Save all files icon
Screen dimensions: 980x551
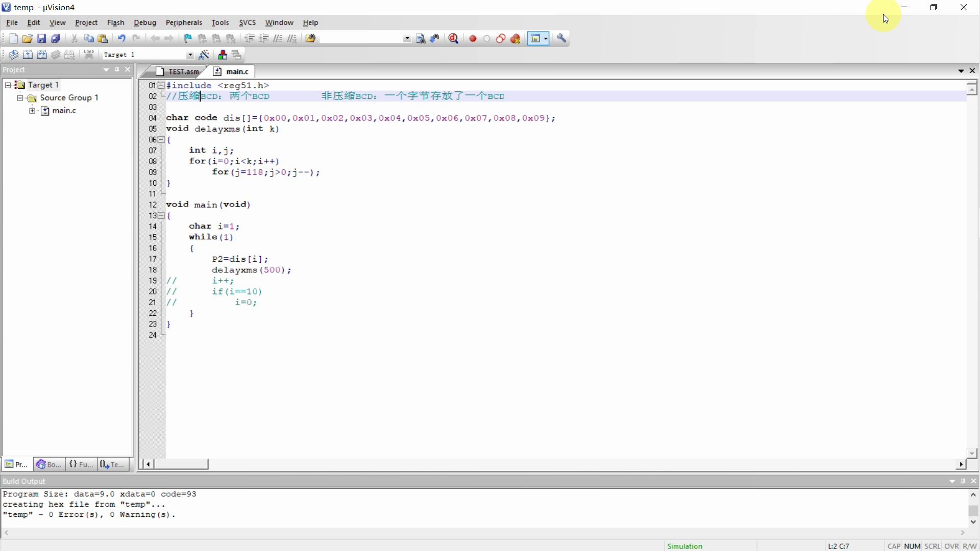(56, 39)
